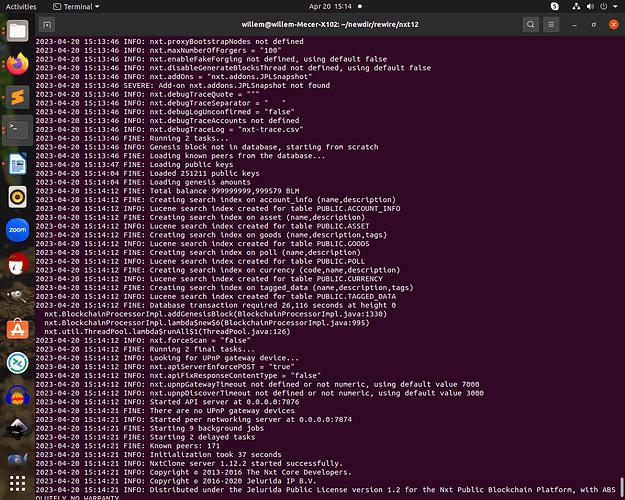Click the Skype tray indicator

click(554, 6)
